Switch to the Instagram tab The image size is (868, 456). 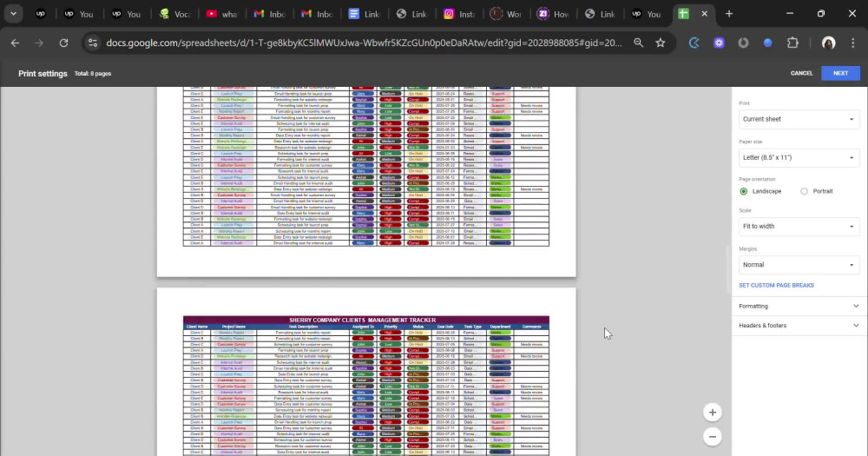point(459,14)
